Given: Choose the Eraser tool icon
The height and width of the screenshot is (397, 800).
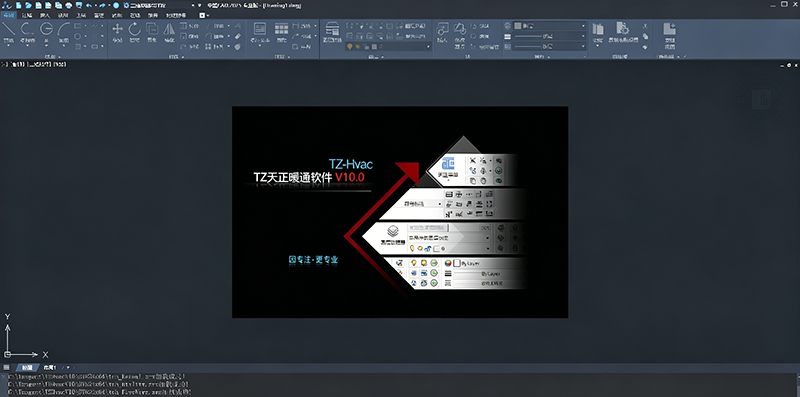Looking at the screenshot, I should click(x=237, y=36).
